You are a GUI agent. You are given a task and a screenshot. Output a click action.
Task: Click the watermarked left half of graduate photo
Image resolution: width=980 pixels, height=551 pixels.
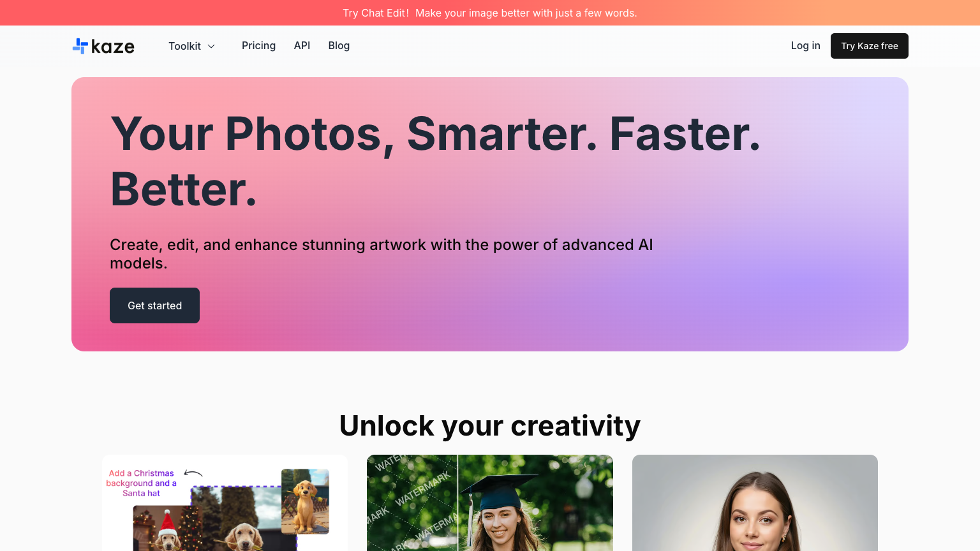(412, 503)
